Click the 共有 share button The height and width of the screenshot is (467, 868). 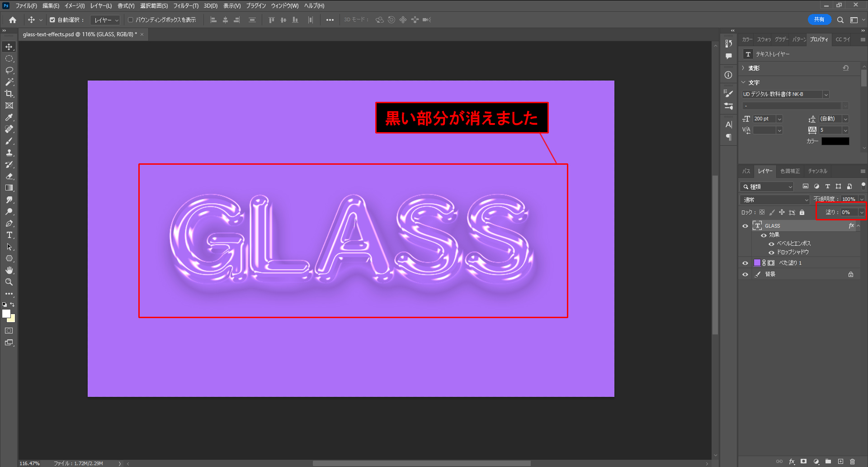pyautogui.click(x=819, y=19)
